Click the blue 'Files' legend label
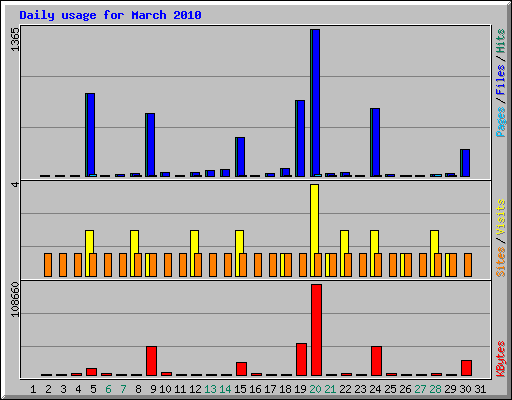 pyautogui.click(x=501, y=80)
